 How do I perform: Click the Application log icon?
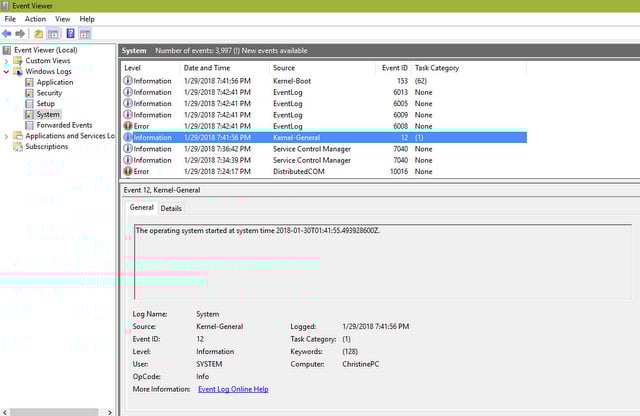coord(29,82)
